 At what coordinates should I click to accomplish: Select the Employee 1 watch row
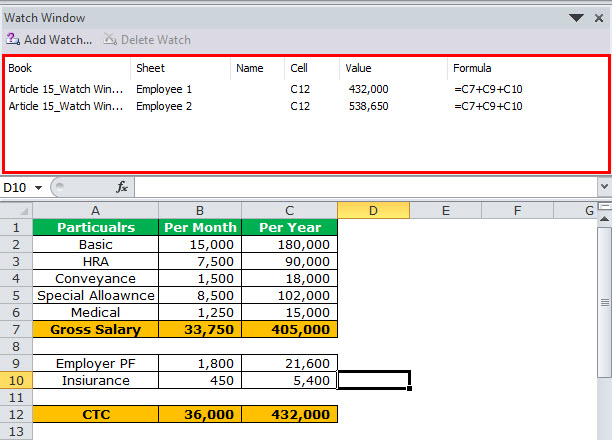pos(306,89)
